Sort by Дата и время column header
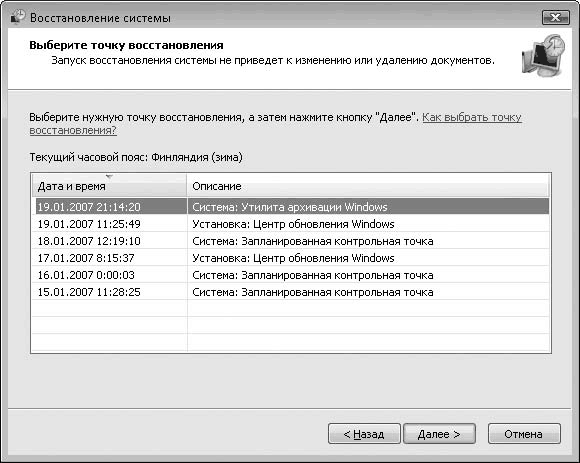The width and height of the screenshot is (580, 463). [109, 186]
